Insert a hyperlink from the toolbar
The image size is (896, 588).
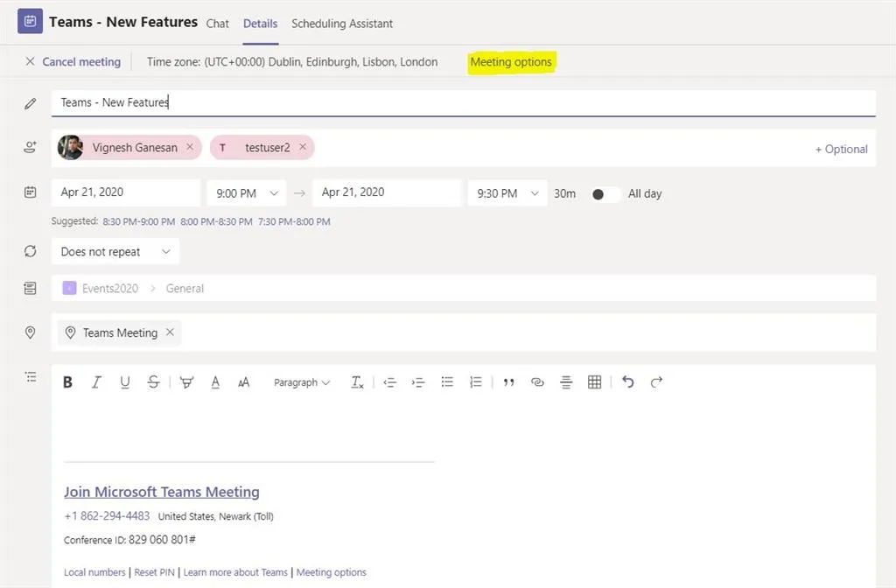tap(537, 381)
